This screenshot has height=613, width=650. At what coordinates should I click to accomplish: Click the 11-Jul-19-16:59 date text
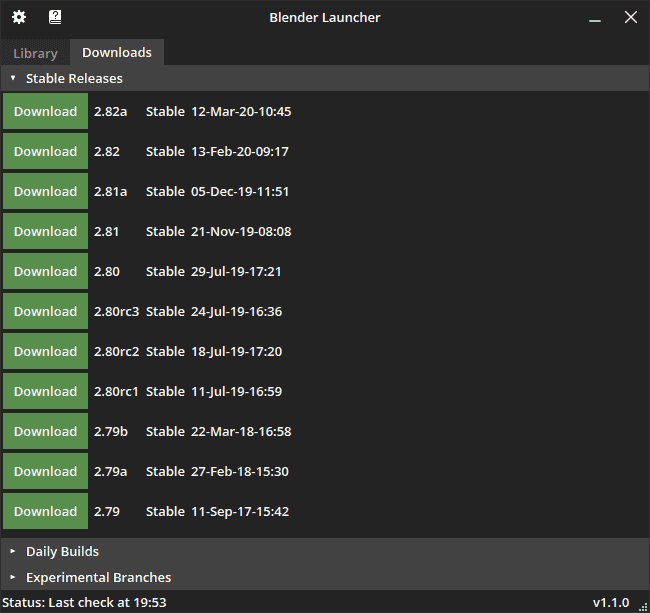click(x=237, y=392)
